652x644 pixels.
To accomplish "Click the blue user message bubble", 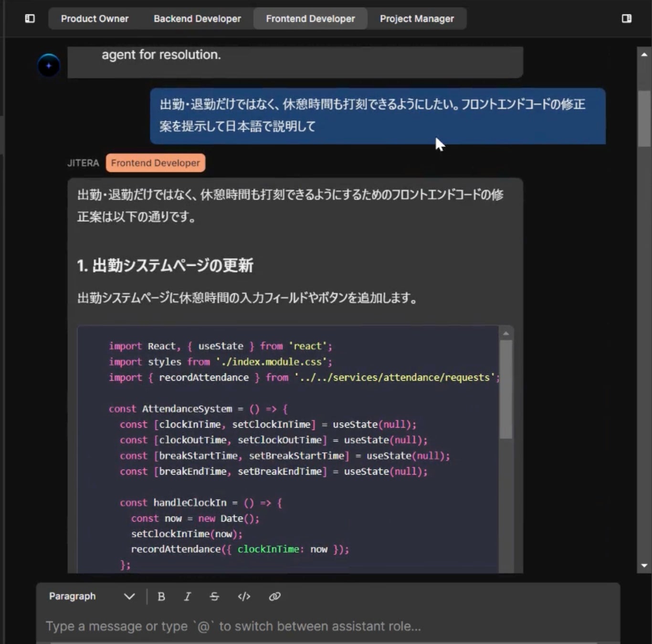I will (x=378, y=116).
